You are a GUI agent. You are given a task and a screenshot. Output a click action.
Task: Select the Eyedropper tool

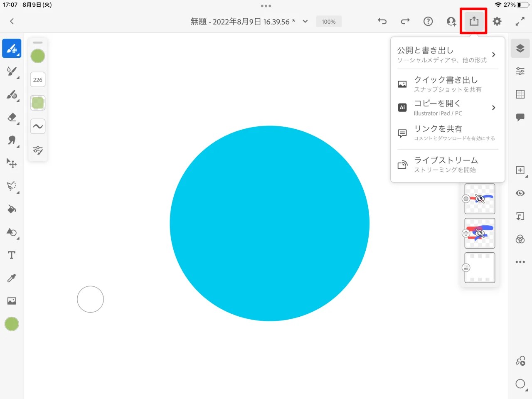[x=12, y=278]
